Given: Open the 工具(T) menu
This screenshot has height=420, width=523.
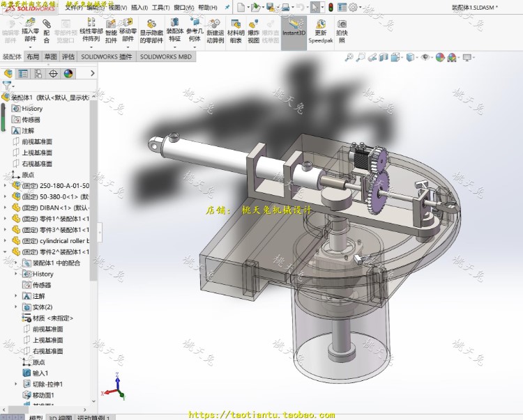Looking at the screenshot, I should [160, 8].
